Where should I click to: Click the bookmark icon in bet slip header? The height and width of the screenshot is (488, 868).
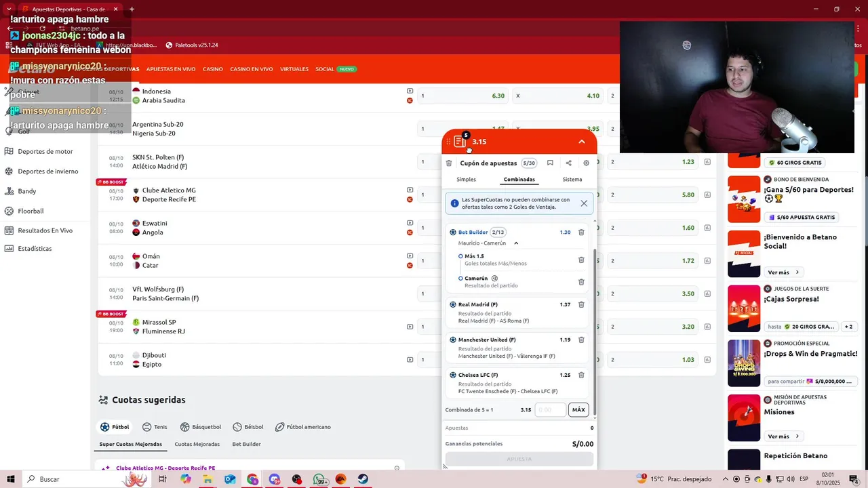point(550,163)
